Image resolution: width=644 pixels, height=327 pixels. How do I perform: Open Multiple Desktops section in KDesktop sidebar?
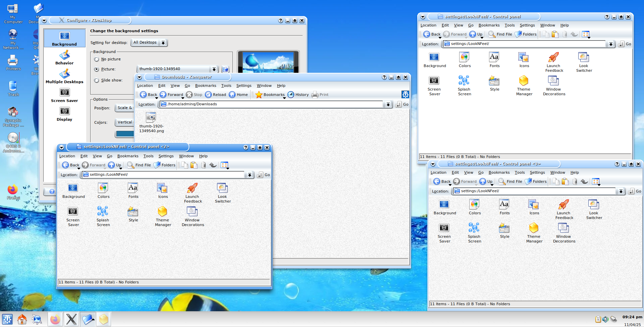(x=64, y=76)
